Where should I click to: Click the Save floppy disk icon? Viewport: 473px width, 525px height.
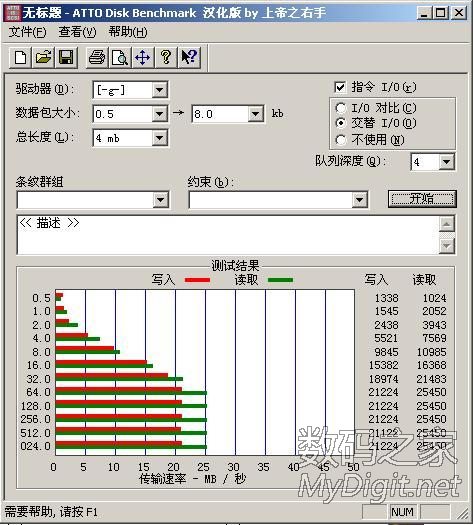tap(66, 58)
